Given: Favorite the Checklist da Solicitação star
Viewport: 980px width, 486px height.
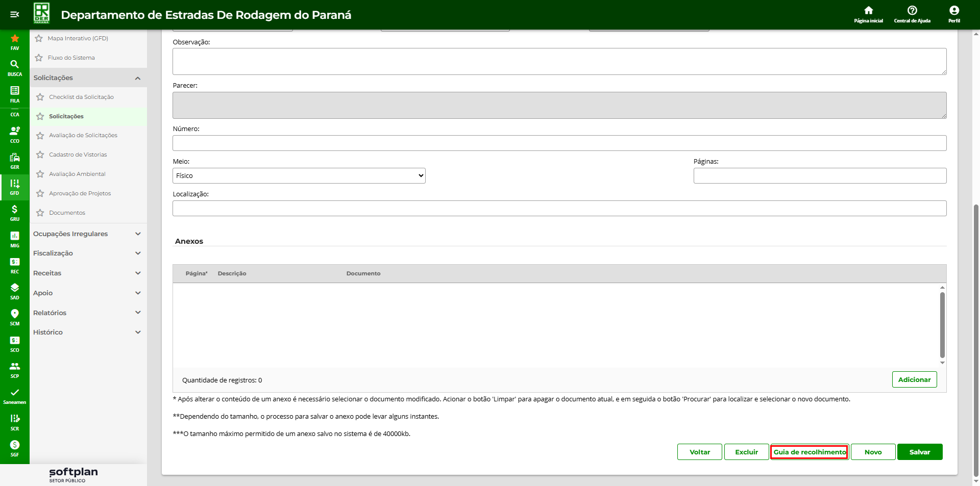Looking at the screenshot, I should pyautogui.click(x=40, y=97).
